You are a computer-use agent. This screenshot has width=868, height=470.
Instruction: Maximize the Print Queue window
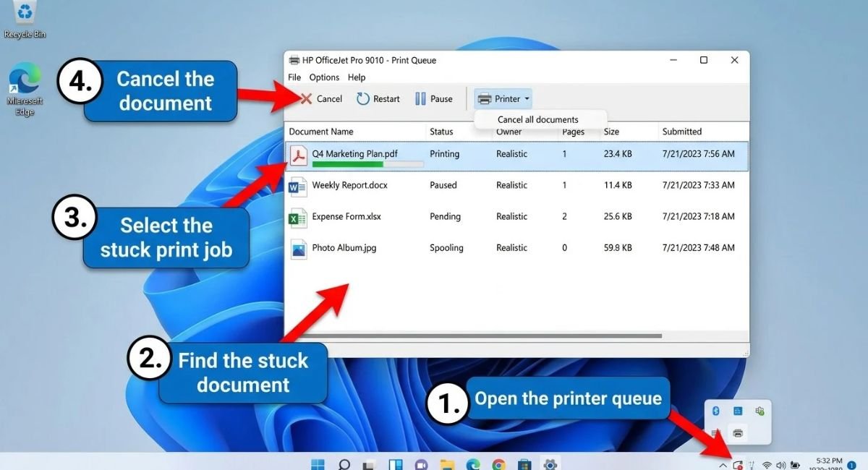coord(703,60)
